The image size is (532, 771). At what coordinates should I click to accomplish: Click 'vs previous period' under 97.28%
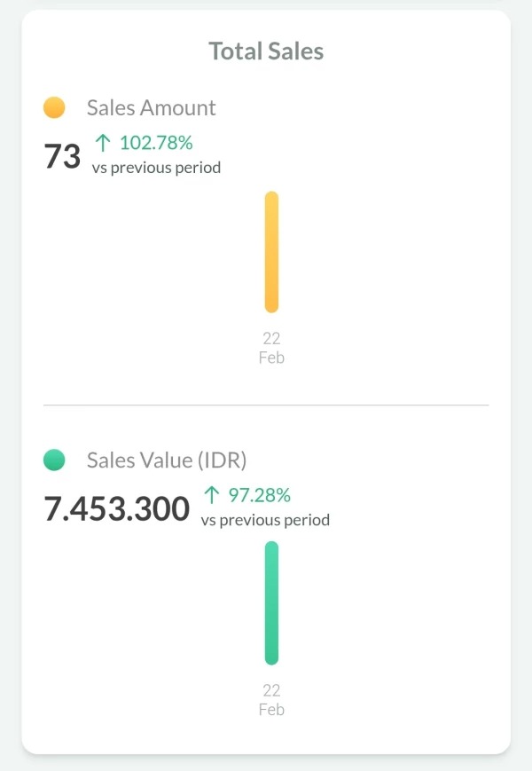(x=265, y=520)
